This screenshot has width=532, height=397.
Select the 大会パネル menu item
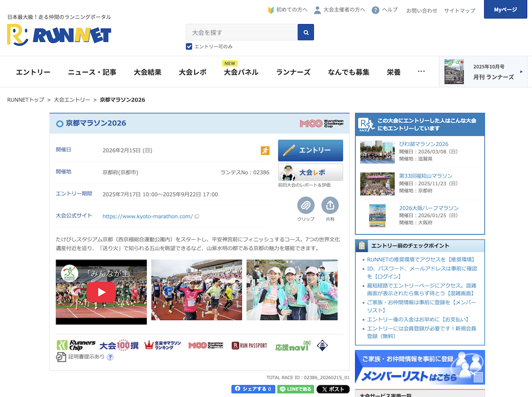coord(241,72)
